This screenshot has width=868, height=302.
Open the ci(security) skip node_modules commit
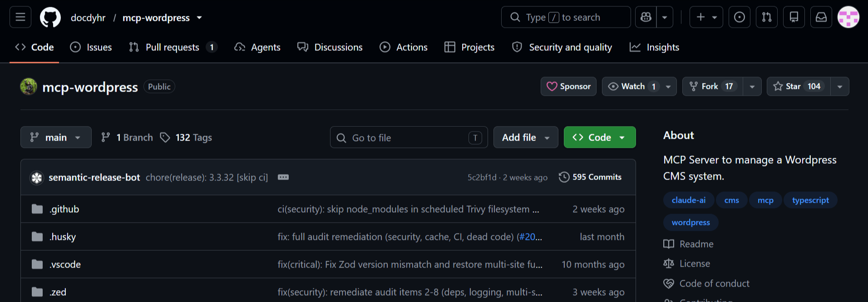(409, 209)
